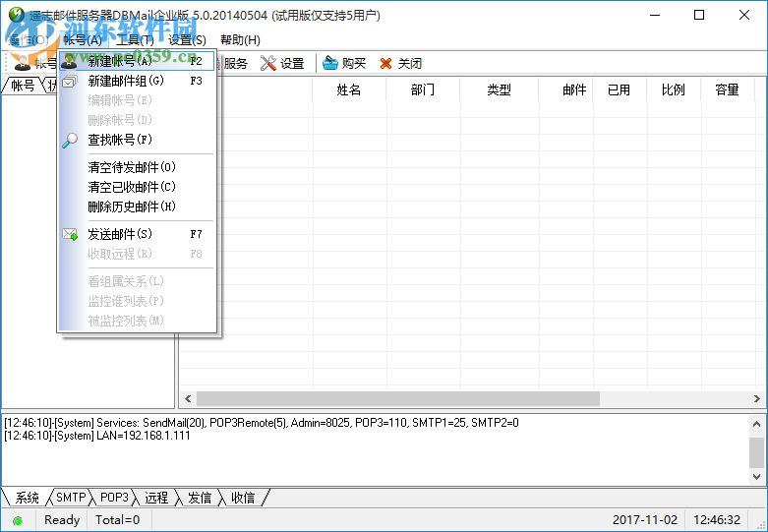
Task: Switch to the 收信 log tab
Action: coord(243,498)
